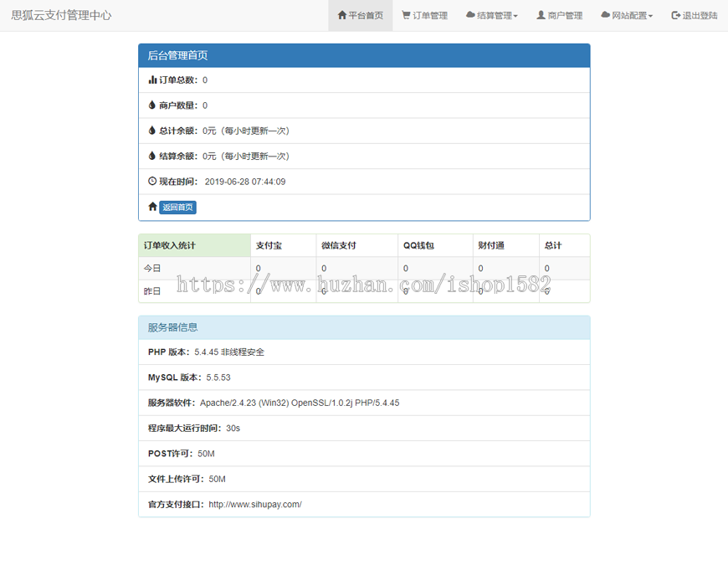
Task: Click the cloud icon beside 网站配置
Action: point(603,15)
